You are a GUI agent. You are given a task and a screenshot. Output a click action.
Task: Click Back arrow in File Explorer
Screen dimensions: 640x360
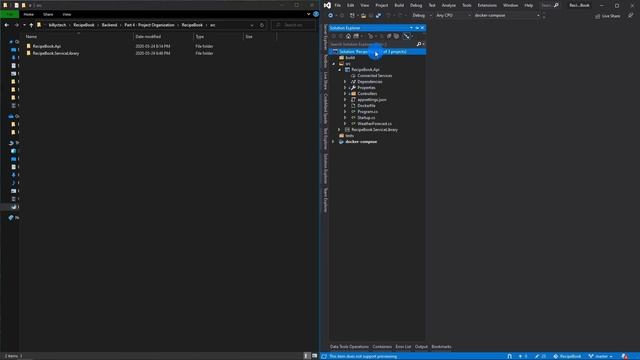[x=7, y=25]
